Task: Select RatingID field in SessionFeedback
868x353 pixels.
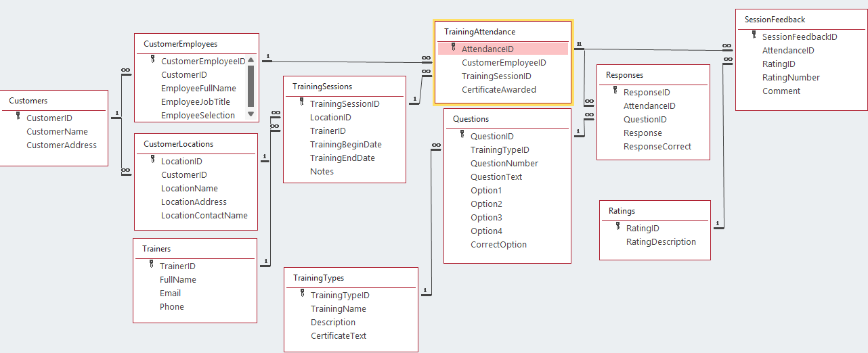Action: coord(779,64)
